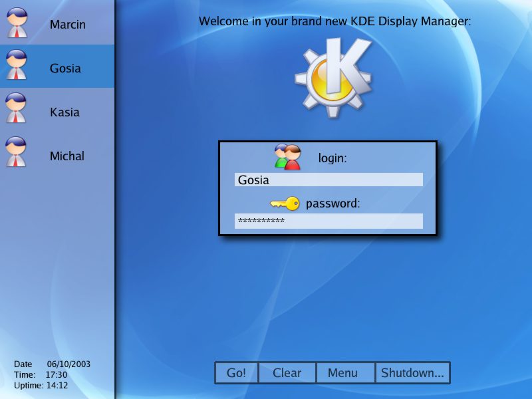The width and height of the screenshot is (532, 399).
Task: Click the Shutdown... button
Action: pos(412,373)
